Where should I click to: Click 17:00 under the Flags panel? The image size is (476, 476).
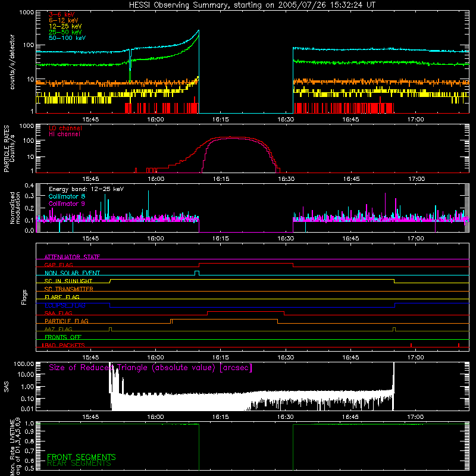(x=415, y=358)
